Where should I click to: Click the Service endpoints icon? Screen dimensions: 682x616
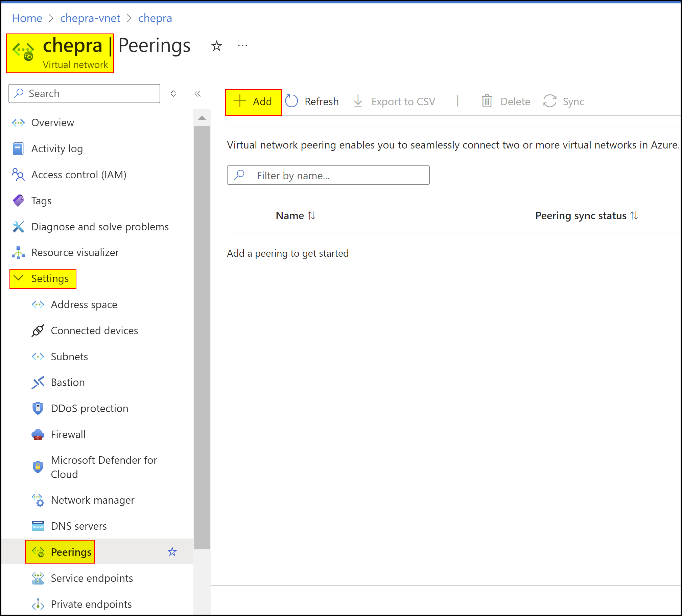coord(38,578)
